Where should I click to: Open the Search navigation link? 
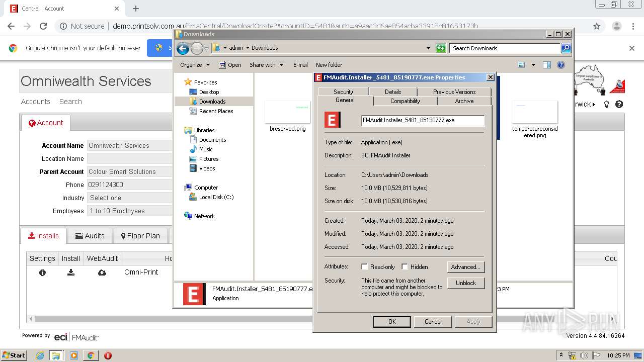[x=70, y=102]
